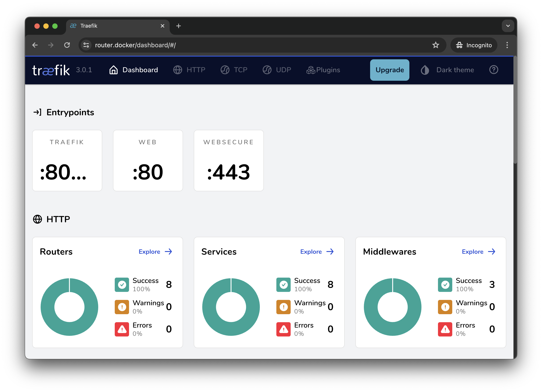Click the Traefik logo
This screenshot has width=542, height=392.
[51, 70]
